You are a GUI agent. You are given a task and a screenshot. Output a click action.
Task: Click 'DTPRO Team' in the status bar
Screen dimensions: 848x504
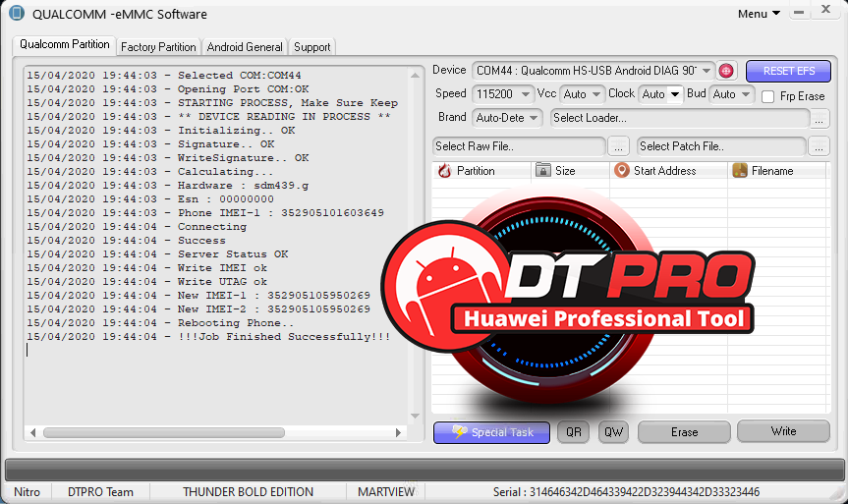coord(100,492)
